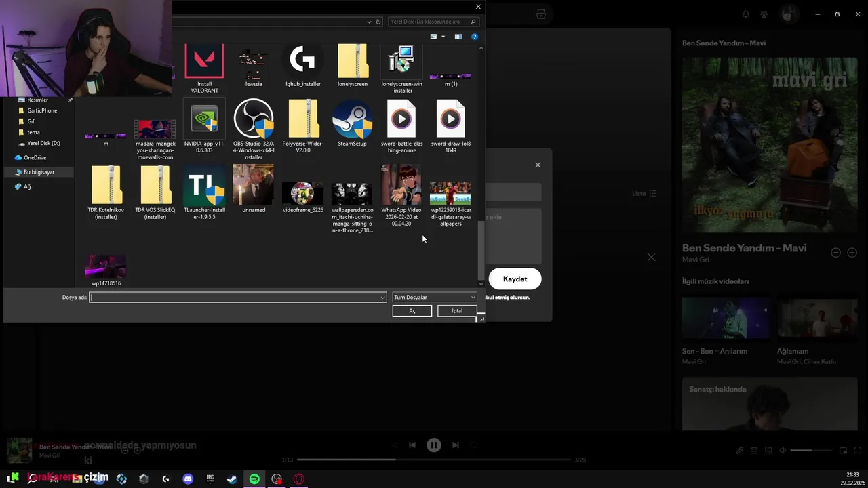This screenshot has height=488, width=868.
Task: Select the madara-mangekyou-sharingan video file
Action: tap(155, 140)
